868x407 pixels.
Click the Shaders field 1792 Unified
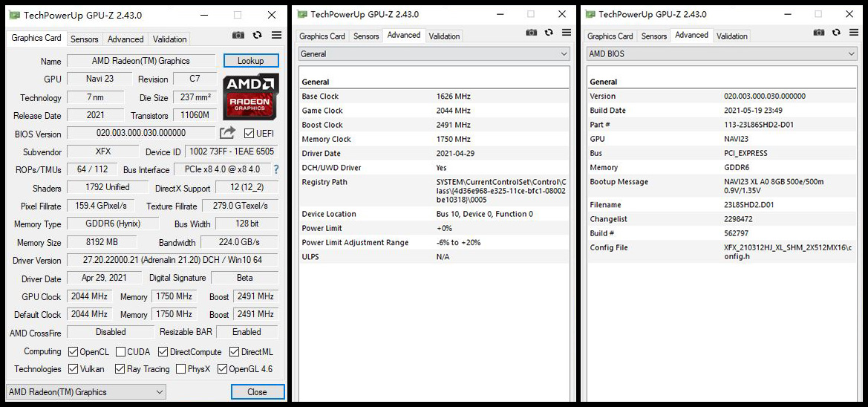pos(108,187)
